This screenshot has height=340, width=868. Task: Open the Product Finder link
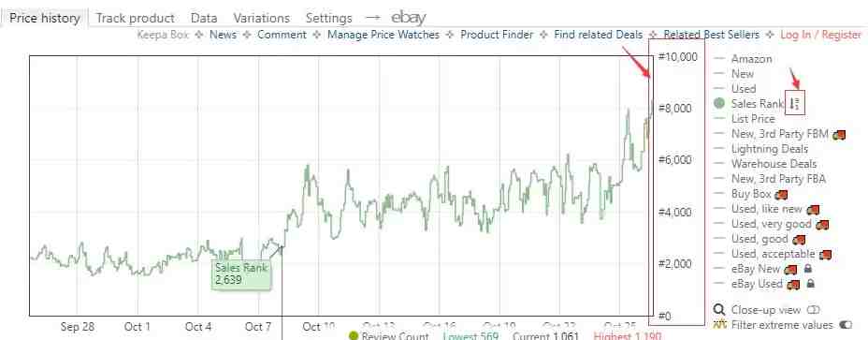(497, 35)
